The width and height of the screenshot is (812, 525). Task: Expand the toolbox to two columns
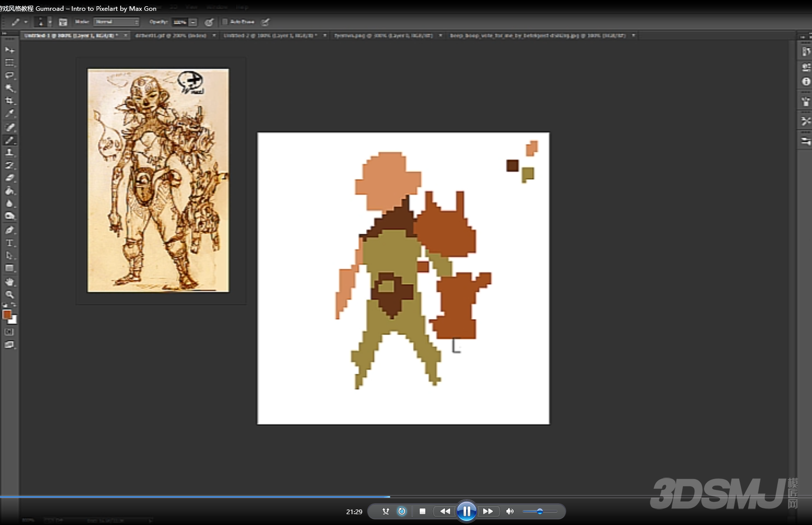[x=5, y=34]
